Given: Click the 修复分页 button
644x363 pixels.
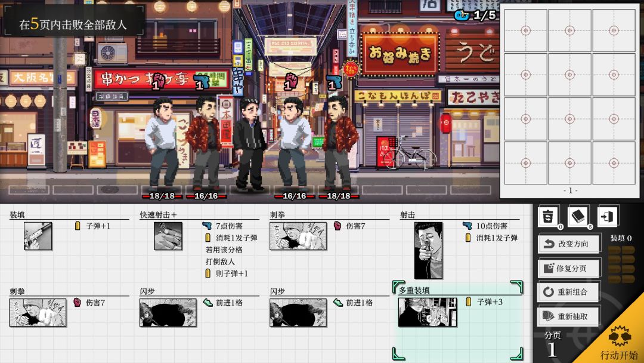Looking at the screenshot, I should point(568,269).
